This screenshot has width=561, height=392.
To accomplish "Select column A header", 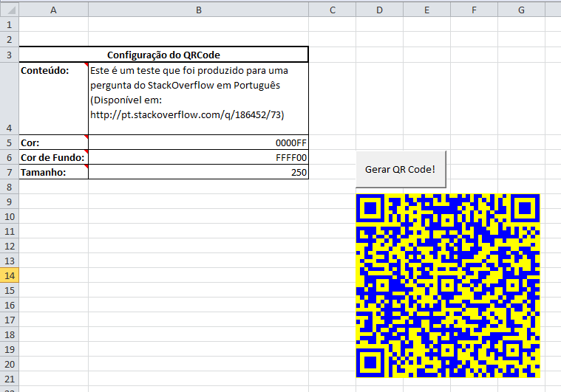I will [x=54, y=10].
